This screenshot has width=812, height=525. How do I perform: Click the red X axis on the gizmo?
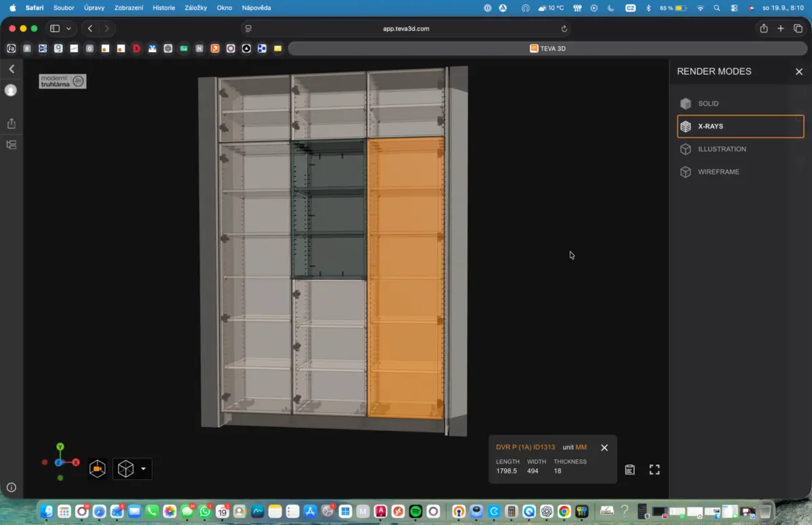click(76, 463)
